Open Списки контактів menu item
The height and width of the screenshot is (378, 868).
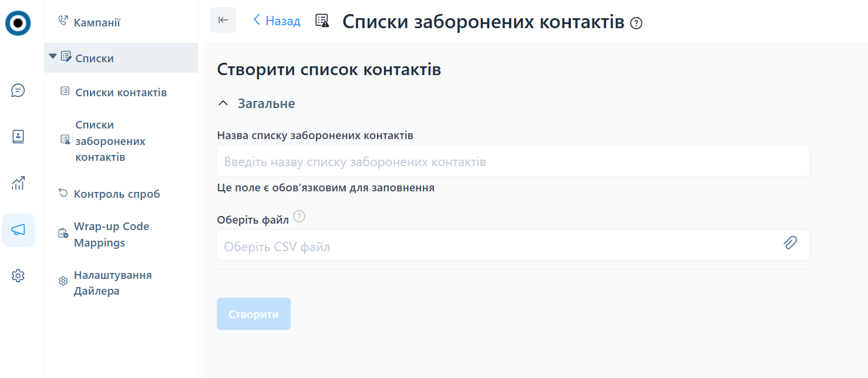(x=121, y=92)
